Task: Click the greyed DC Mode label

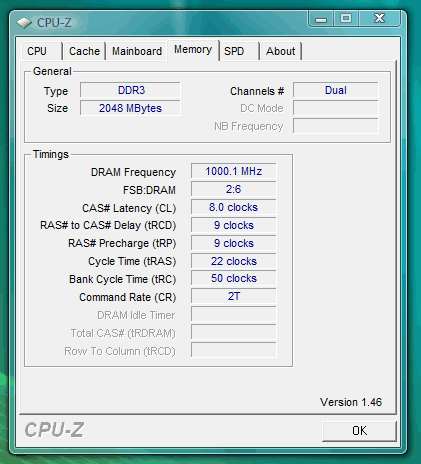Action: coord(262,109)
